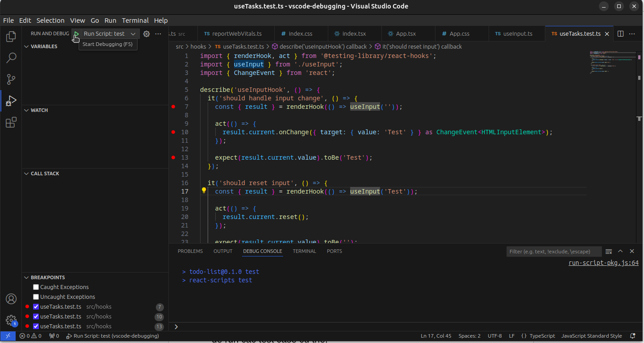
Task: Click the green Start Debugging play icon
Action: [76, 34]
